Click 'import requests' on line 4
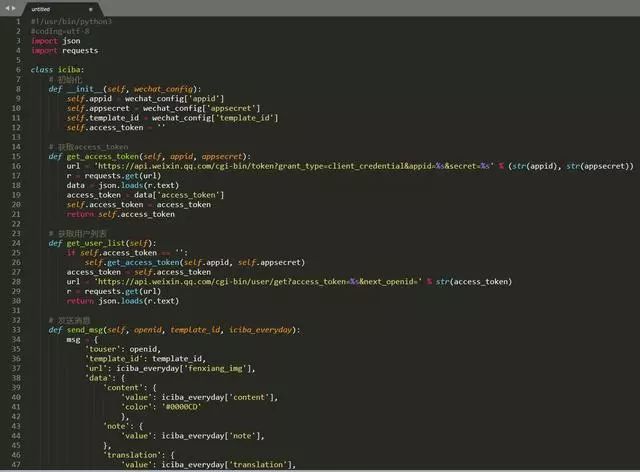 [x=64, y=51]
